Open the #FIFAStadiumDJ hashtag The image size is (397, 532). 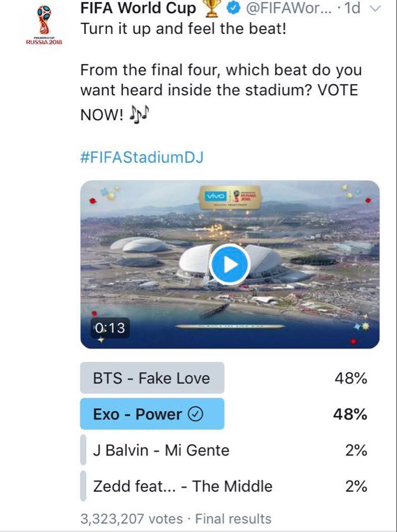[x=142, y=157]
